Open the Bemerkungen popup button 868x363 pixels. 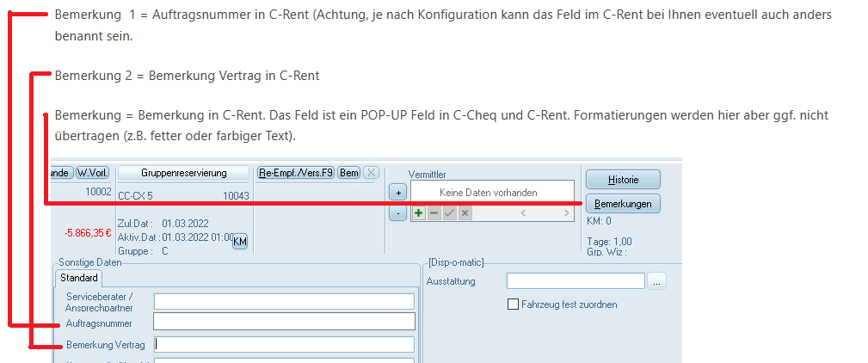(x=622, y=204)
